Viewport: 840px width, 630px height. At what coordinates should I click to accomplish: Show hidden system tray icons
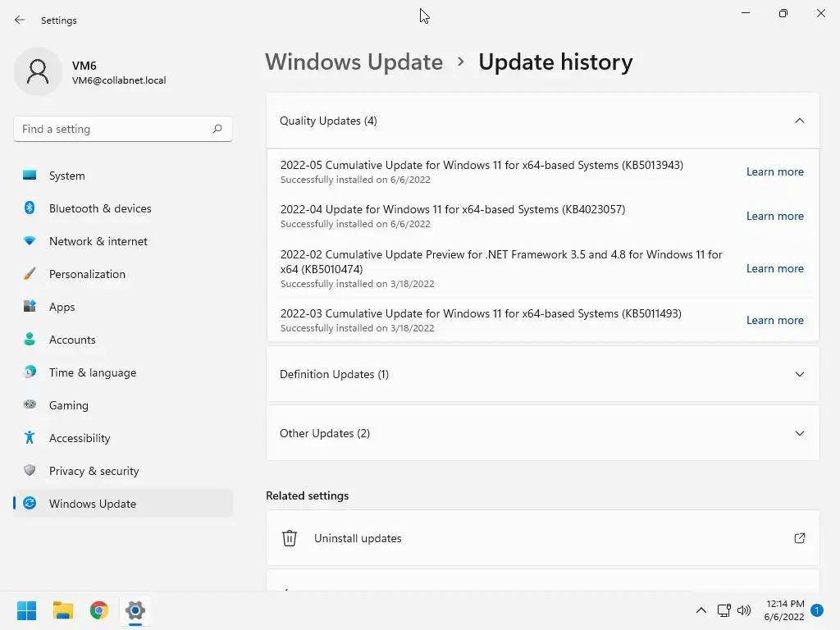coord(701,610)
